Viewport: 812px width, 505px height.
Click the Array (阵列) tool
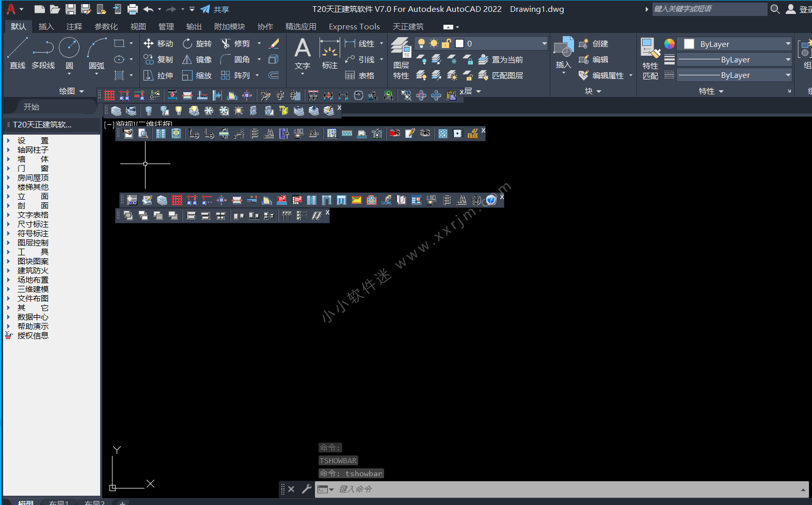(x=235, y=75)
